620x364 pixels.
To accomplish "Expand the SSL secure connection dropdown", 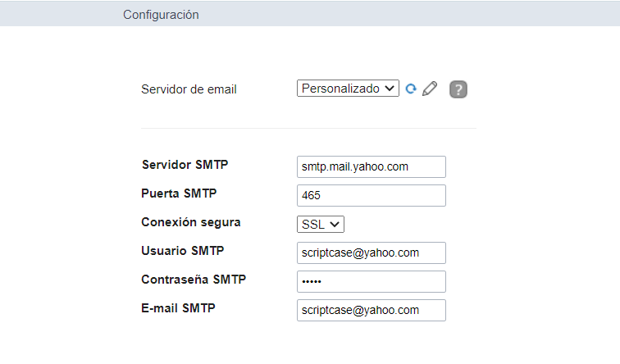I will click(x=321, y=224).
